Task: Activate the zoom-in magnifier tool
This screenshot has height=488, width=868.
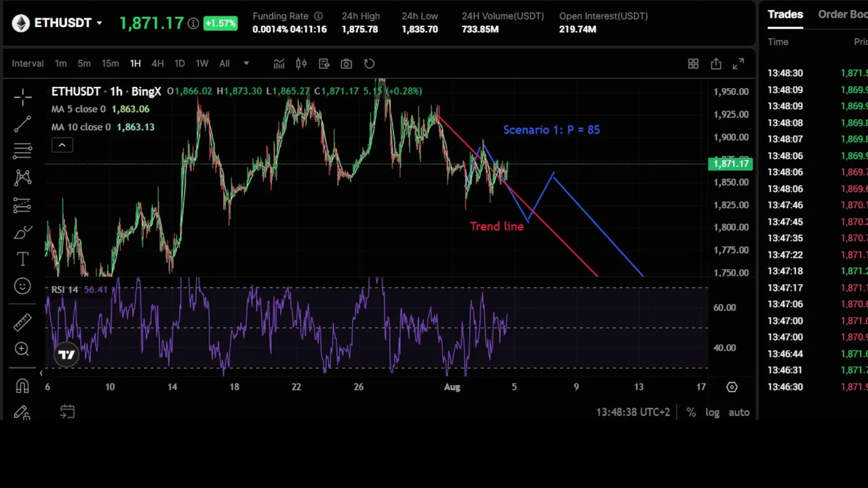Action: [22, 349]
